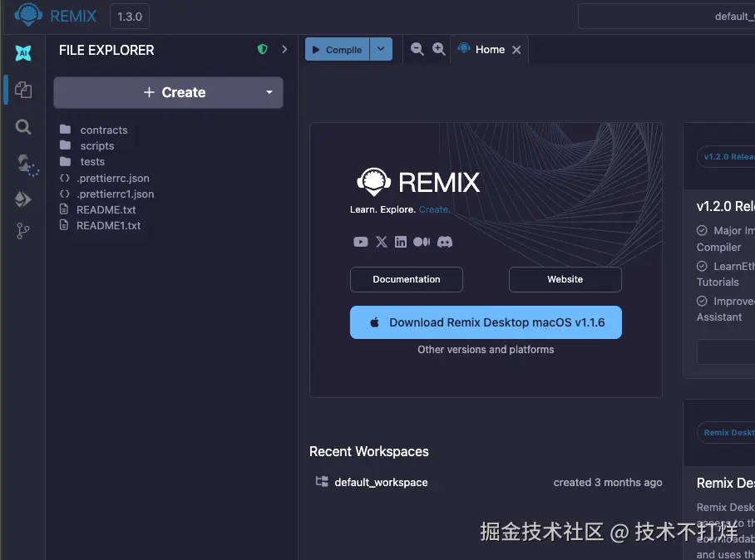This screenshot has height=560, width=755.
Task: Click the REMIX title text in header
Action: 73,17
